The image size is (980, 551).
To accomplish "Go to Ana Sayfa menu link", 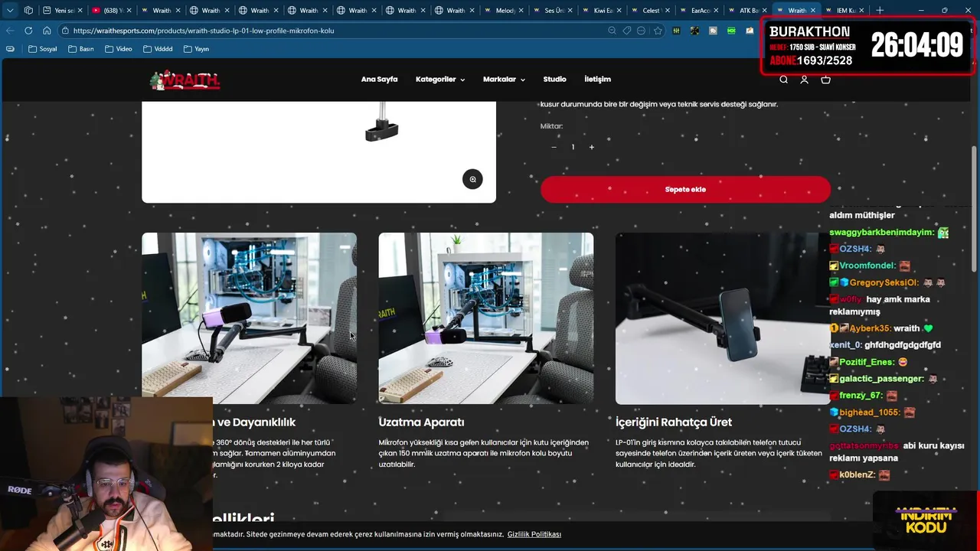I will click(x=379, y=80).
